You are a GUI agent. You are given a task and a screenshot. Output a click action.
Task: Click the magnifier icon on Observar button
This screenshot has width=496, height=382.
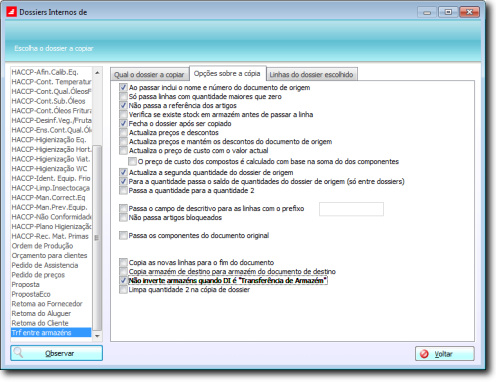click(19, 353)
